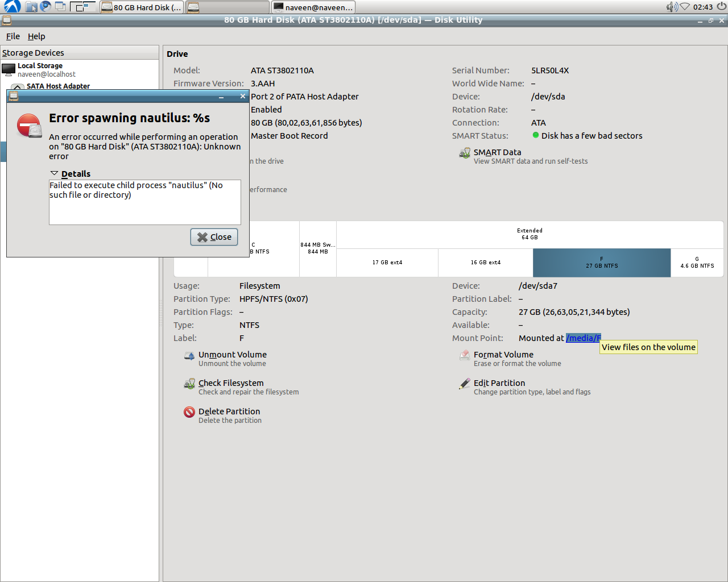Viewport: 728px width, 582px height.
Task: Collapse the Details expander in error dialog
Action: click(55, 173)
